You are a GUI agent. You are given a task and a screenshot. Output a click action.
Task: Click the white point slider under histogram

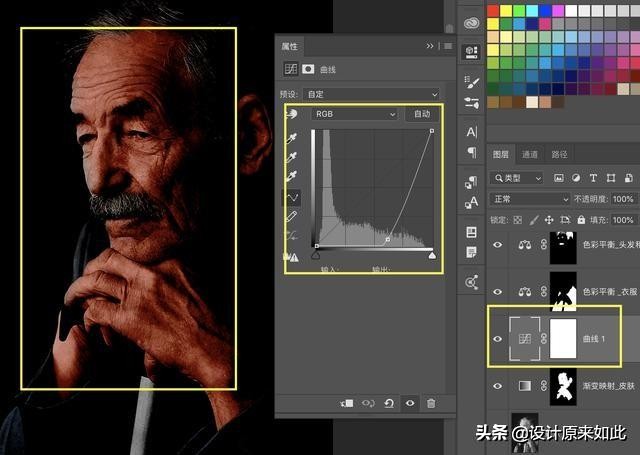432,256
